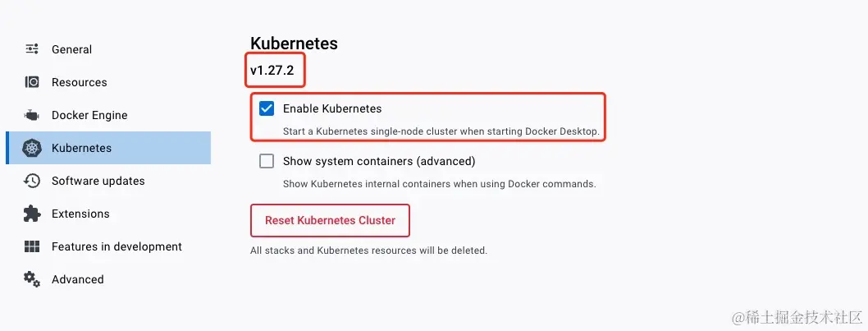This screenshot has width=868, height=331.
Task: Enable Show system containers checkbox
Action: coord(267,161)
